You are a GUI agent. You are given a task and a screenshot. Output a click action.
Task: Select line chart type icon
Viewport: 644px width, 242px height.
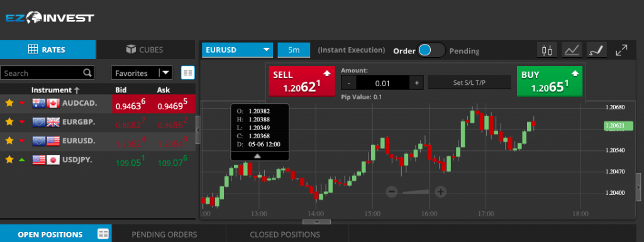pos(572,50)
